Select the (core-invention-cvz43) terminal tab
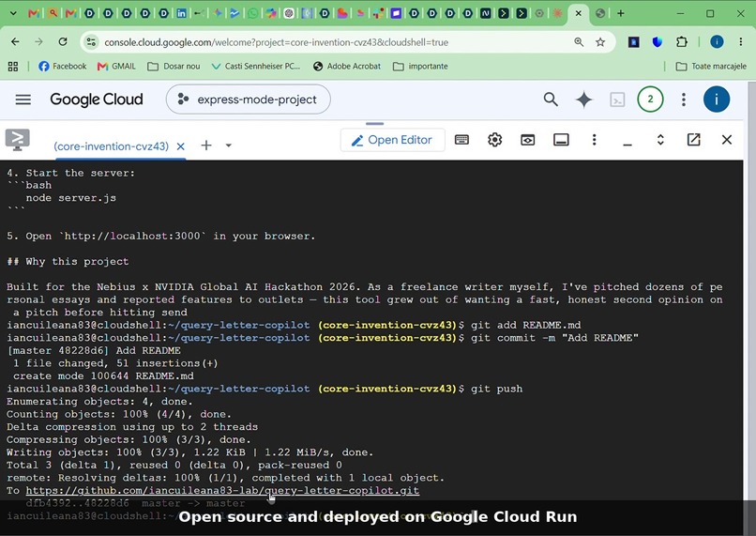 point(111,146)
